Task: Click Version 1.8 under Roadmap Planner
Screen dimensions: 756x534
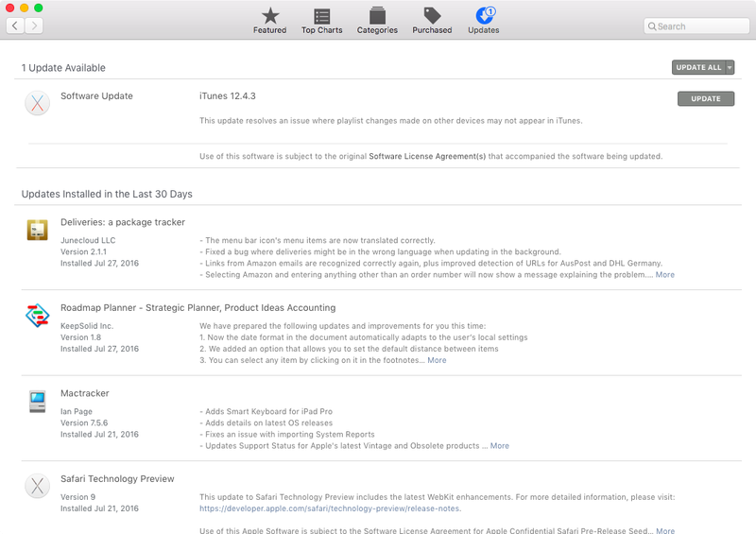Action: [x=80, y=337]
